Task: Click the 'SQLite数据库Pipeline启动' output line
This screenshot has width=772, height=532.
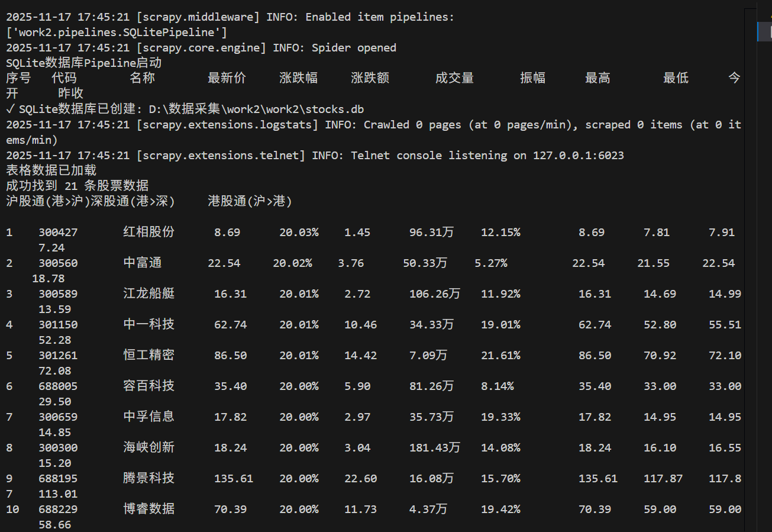Action: (x=84, y=63)
